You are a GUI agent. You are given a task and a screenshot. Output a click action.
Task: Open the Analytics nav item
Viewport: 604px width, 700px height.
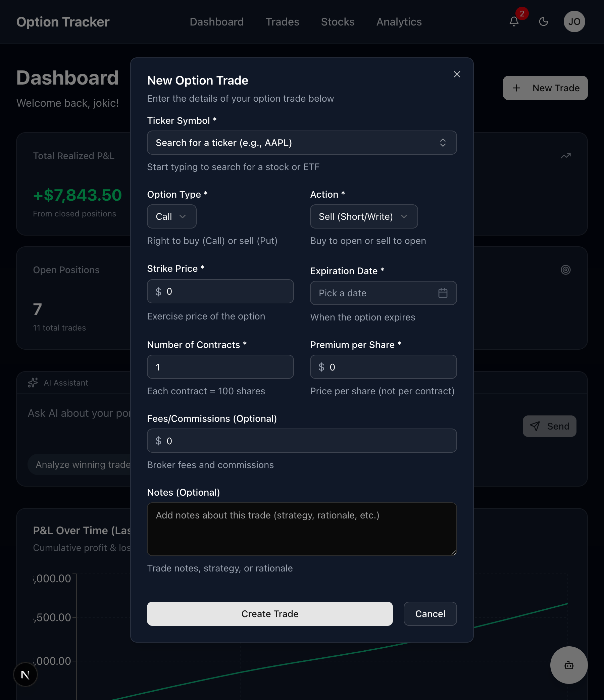coord(399,22)
